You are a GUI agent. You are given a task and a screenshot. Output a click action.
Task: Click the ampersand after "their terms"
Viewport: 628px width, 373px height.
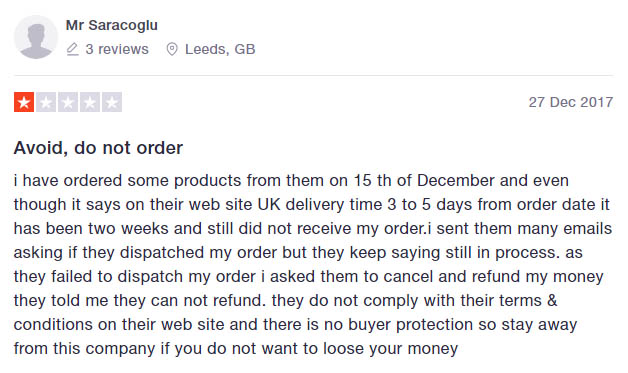pos(552,300)
